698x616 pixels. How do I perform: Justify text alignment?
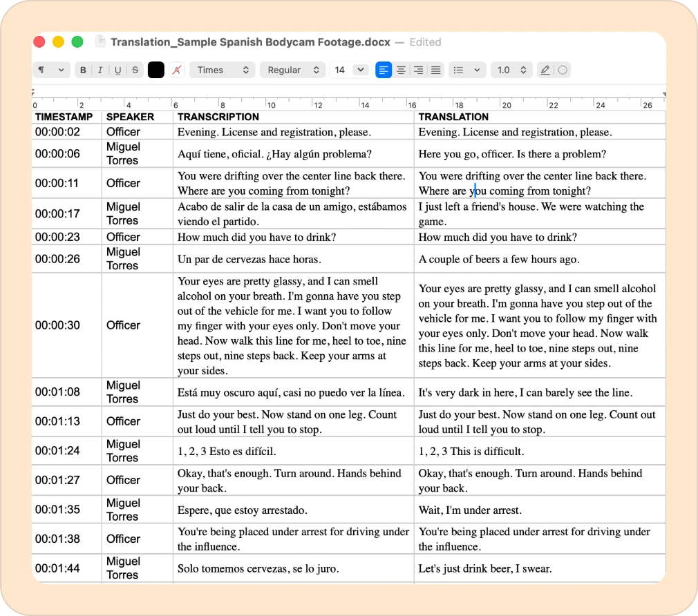pyautogui.click(x=436, y=70)
